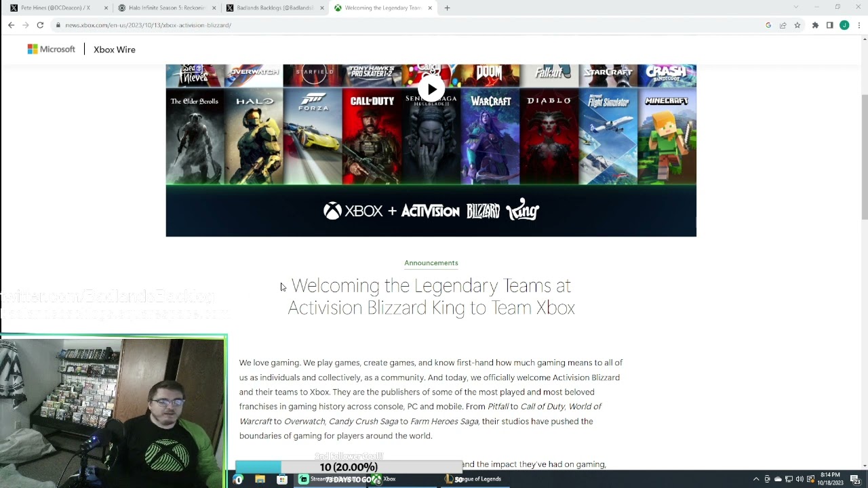Open the notification center icon
This screenshot has width=868, height=488.
(855, 479)
